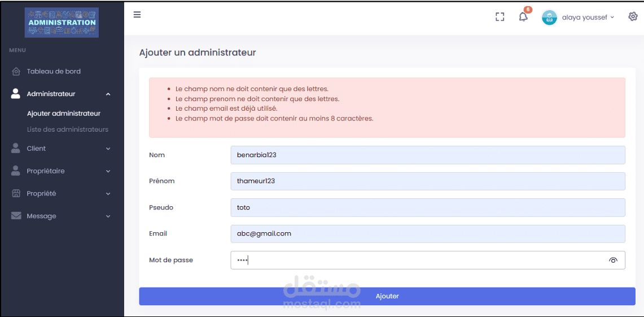Select the Client menu label
The height and width of the screenshot is (317, 644).
coord(36,149)
